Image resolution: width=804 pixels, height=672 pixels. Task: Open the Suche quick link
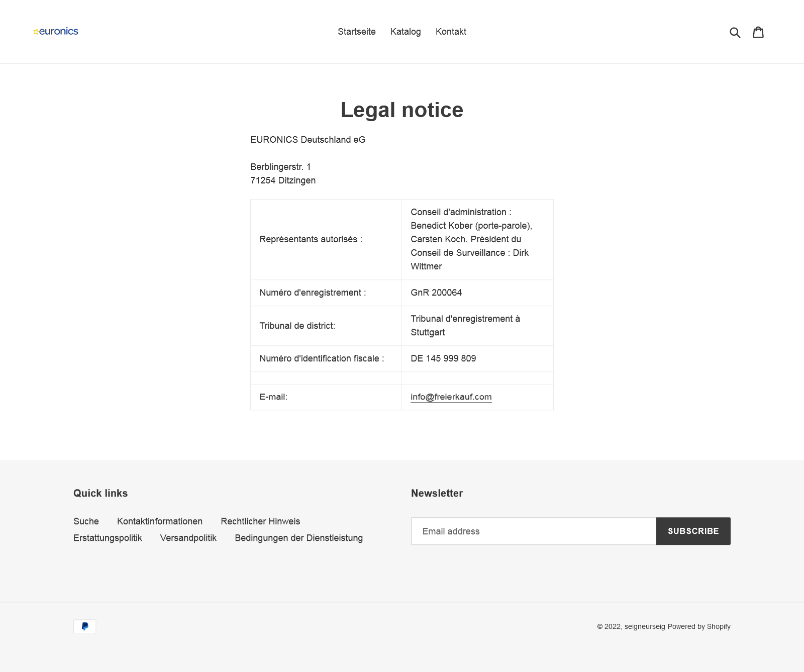[86, 521]
